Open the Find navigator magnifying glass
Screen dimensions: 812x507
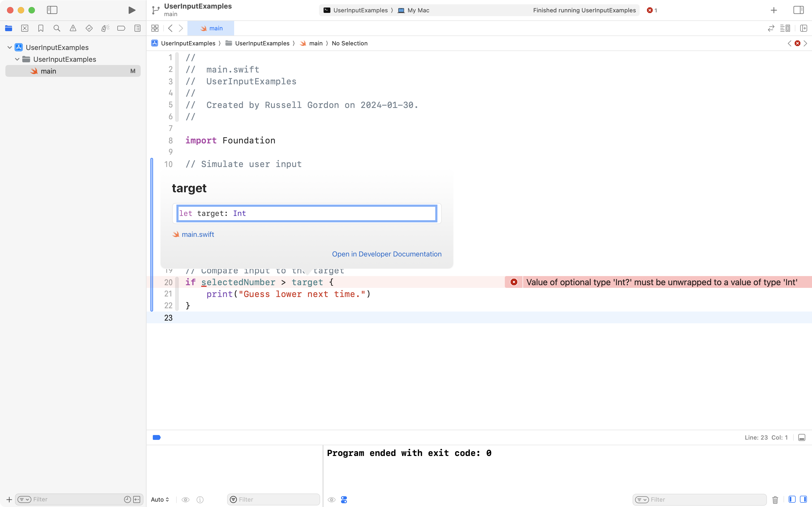pyautogui.click(x=57, y=28)
